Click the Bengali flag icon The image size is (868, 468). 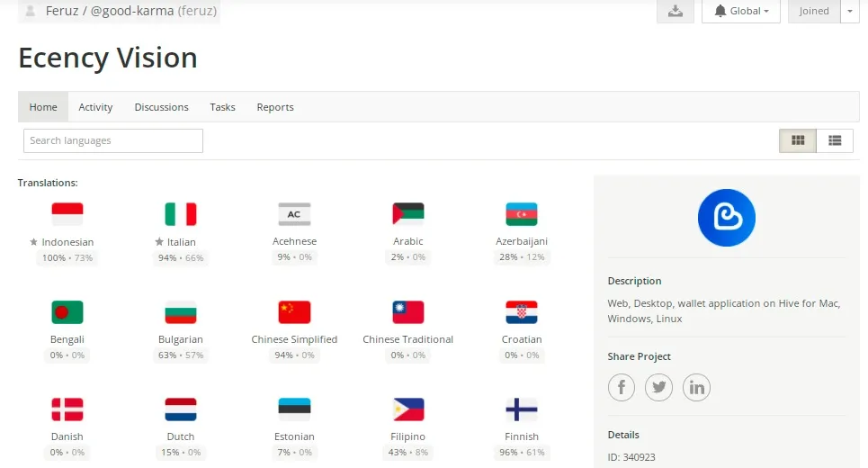click(67, 312)
